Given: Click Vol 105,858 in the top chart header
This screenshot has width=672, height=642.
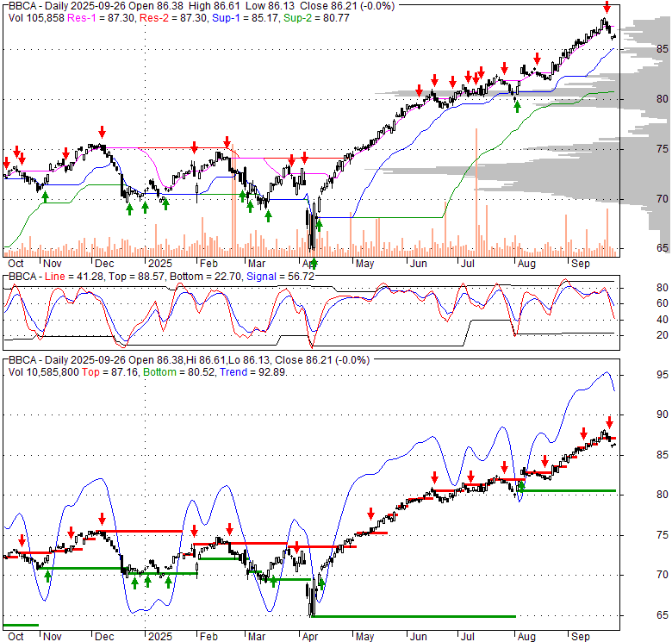Looking at the screenshot, I should pos(36,18).
